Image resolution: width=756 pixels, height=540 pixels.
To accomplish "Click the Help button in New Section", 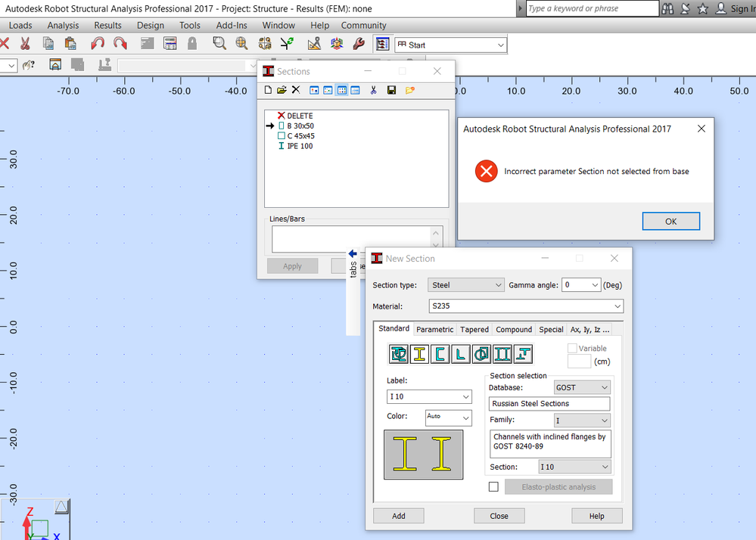I will pos(596,516).
